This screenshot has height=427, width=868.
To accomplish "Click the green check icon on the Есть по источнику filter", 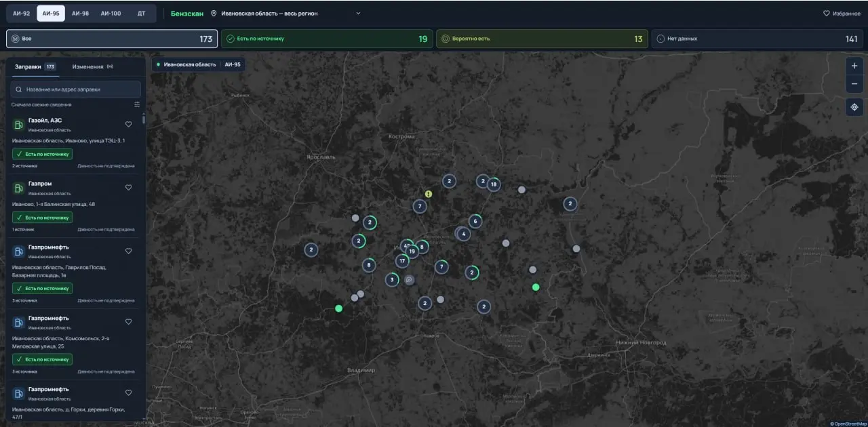I will click(x=231, y=39).
